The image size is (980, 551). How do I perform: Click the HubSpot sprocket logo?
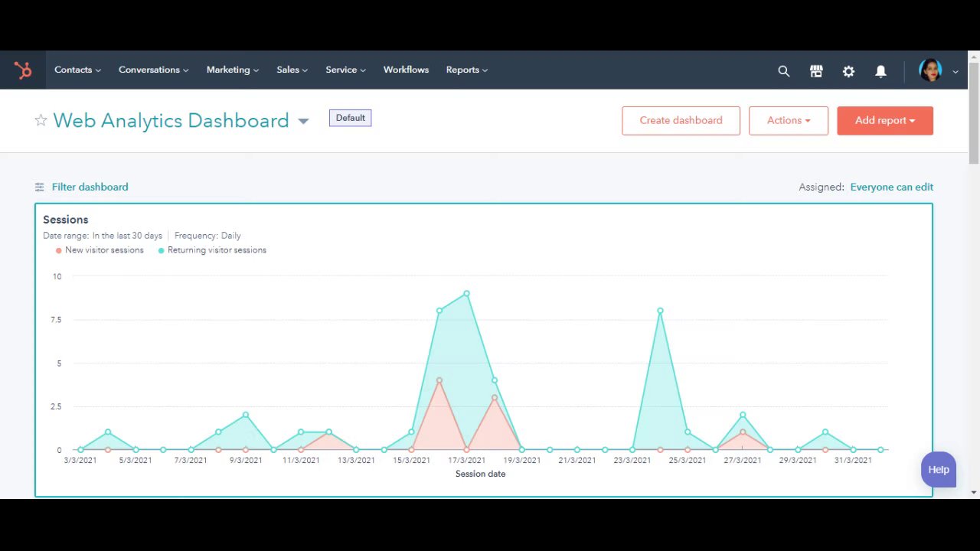coord(23,70)
